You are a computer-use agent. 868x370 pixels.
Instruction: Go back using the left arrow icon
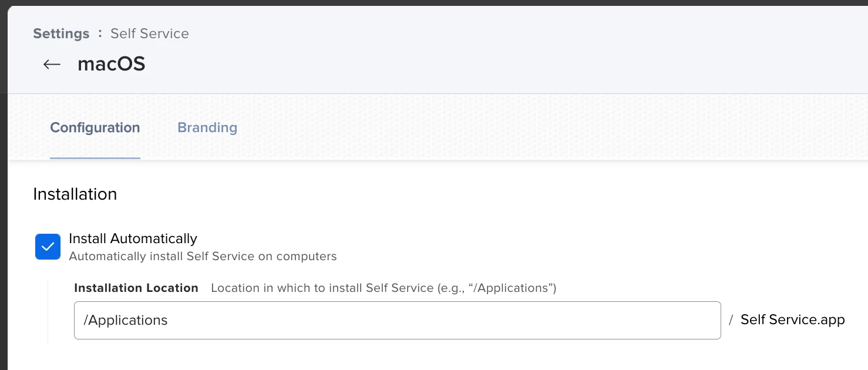pos(52,64)
